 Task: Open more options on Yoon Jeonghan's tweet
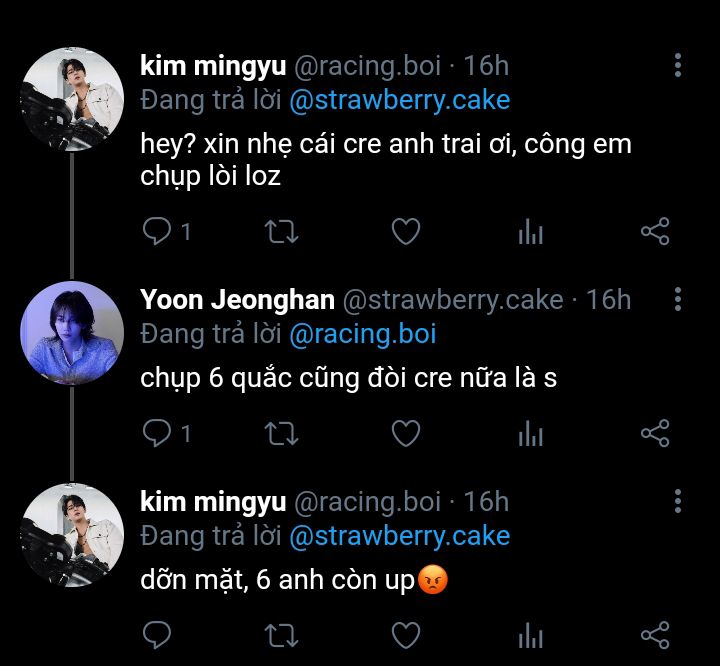pos(678,299)
